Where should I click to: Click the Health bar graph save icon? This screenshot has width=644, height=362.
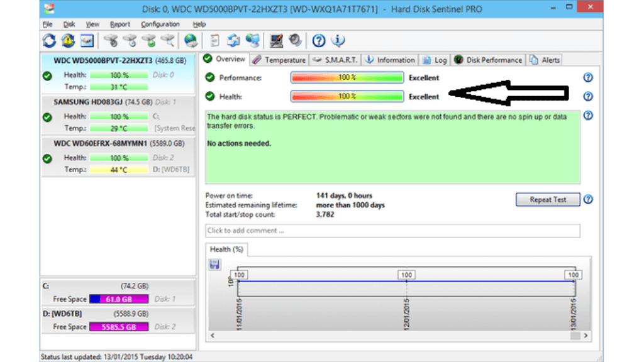pos(214,265)
